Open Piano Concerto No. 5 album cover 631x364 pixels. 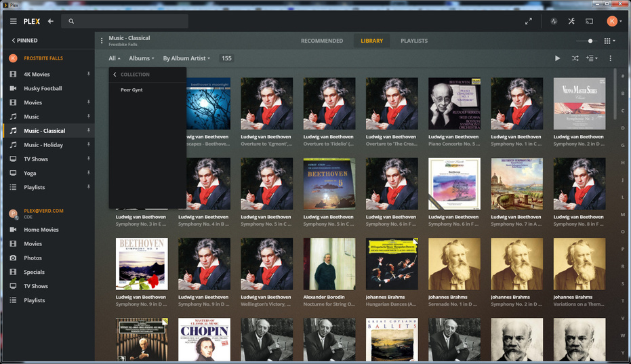click(454, 104)
